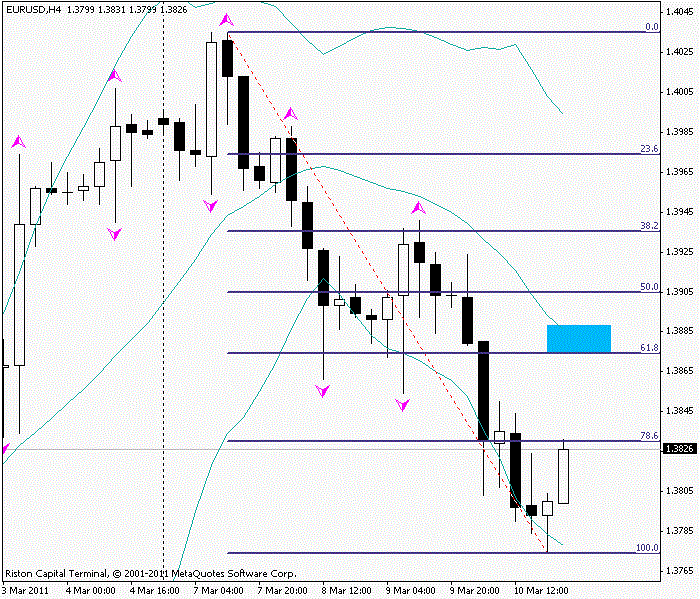Click the 1.3865 price axis label

point(679,371)
